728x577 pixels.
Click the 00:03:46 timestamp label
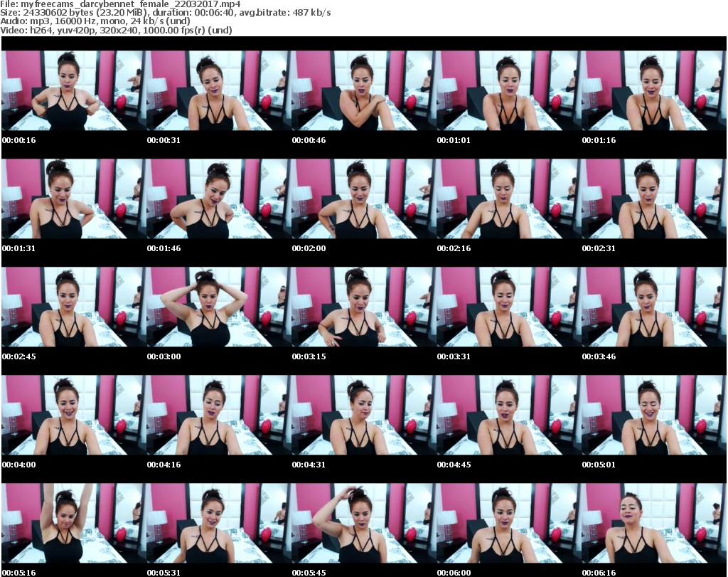(x=599, y=356)
